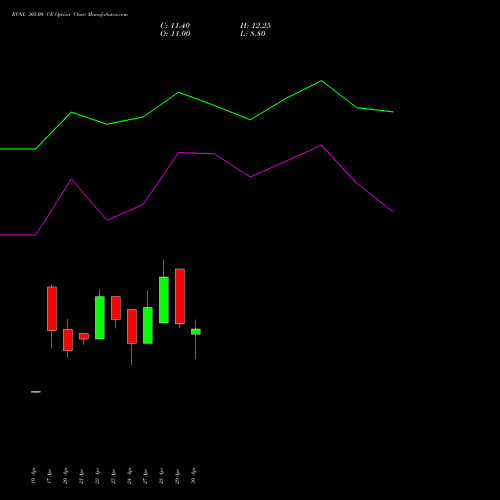Select the 24 Apr red candlestick

132,326
